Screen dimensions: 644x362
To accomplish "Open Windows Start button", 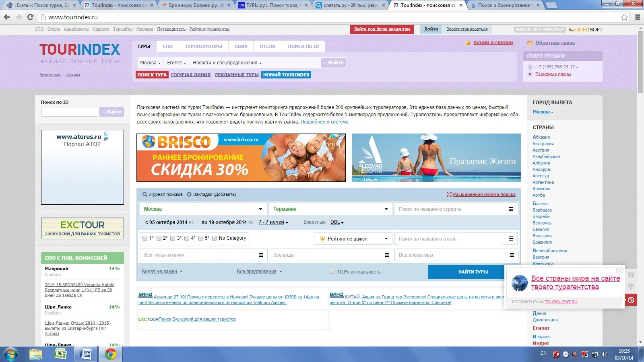I will tap(11, 354).
